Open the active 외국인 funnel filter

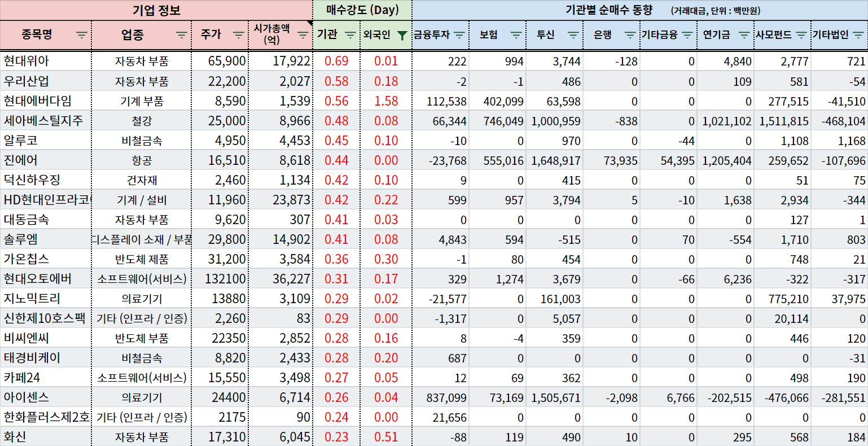pos(402,36)
